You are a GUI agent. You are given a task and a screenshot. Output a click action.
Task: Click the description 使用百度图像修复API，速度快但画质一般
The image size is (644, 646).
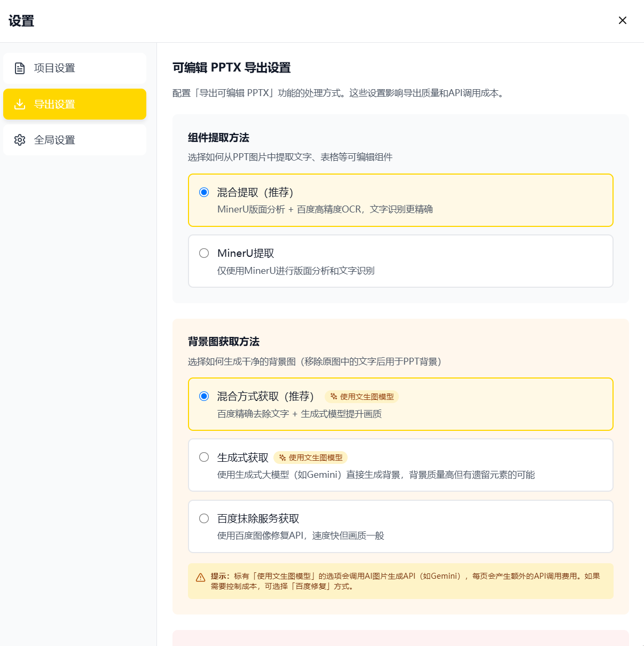click(301, 535)
